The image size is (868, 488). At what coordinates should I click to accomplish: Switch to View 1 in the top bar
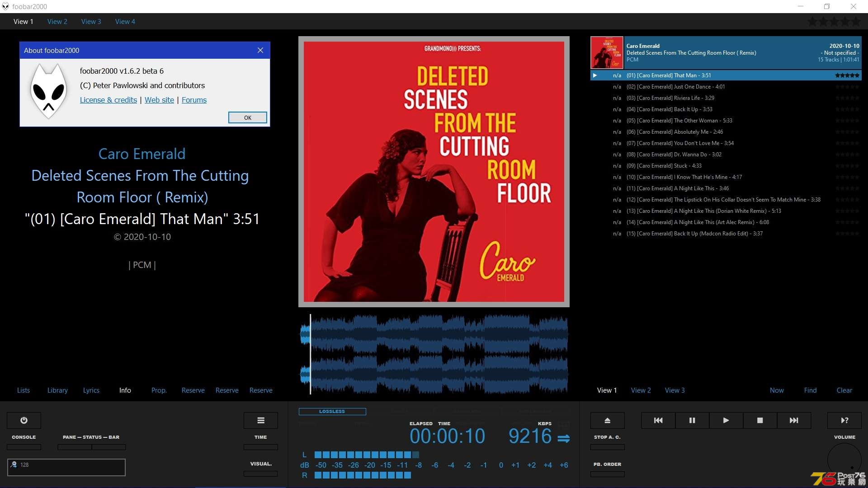(x=24, y=21)
